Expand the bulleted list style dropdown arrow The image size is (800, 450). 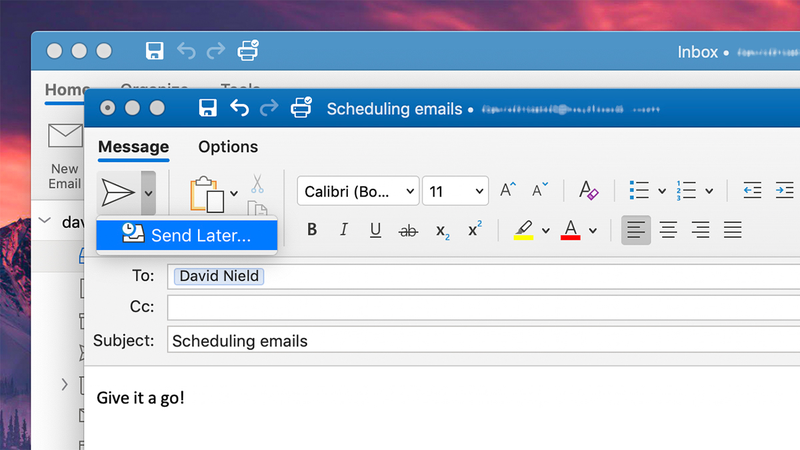(x=662, y=191)
